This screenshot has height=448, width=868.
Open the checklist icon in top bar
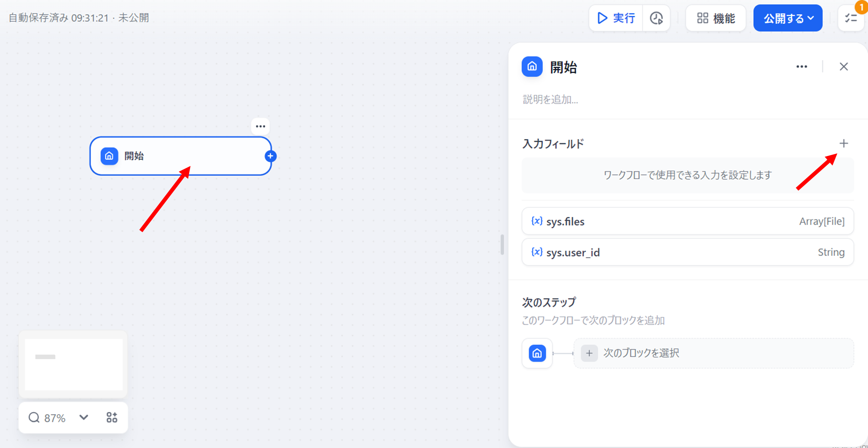coord(851,18)
